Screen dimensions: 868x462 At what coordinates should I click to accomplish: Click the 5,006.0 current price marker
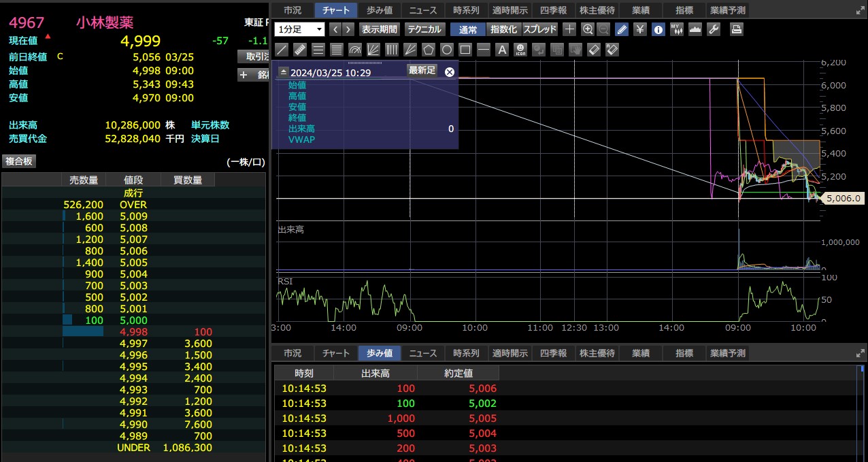coord(844,199)
